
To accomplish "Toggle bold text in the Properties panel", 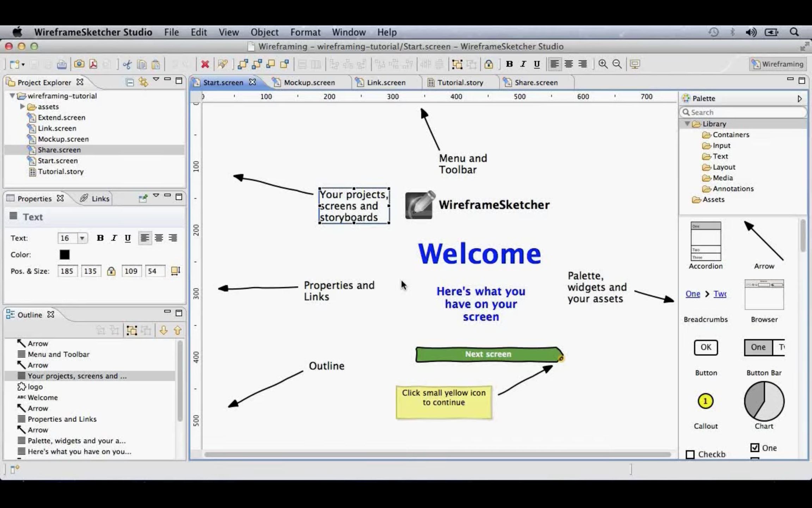I will coord(101,238).
